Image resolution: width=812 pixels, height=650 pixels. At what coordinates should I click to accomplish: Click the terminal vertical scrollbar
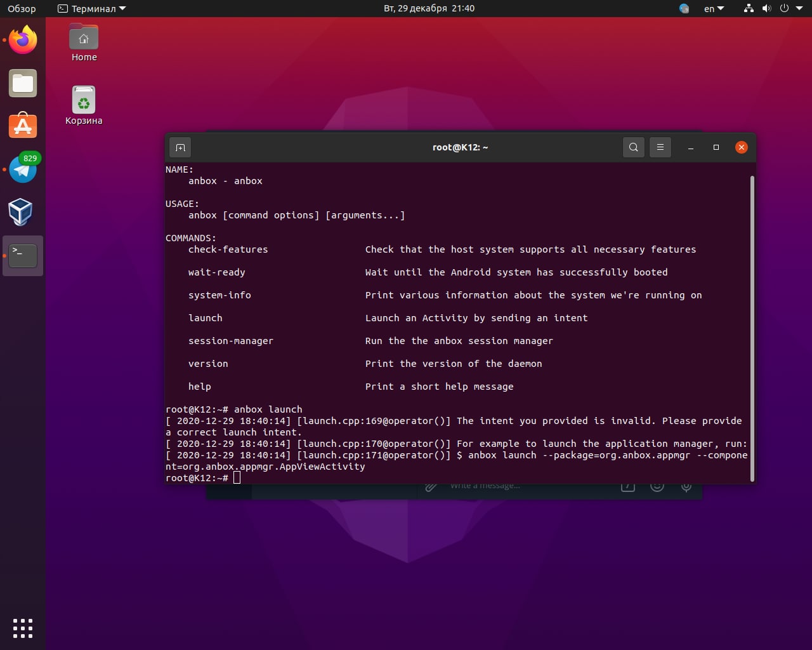pos(752,328)
